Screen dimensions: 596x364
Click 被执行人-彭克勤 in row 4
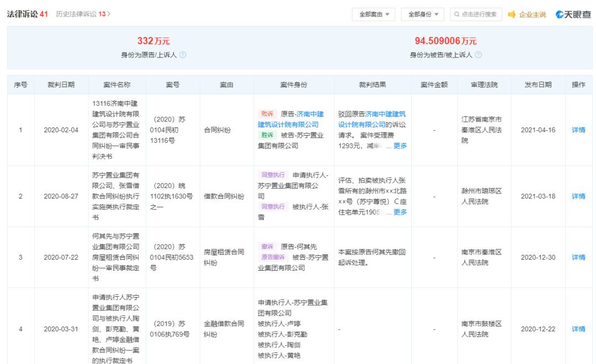point(283,334)
